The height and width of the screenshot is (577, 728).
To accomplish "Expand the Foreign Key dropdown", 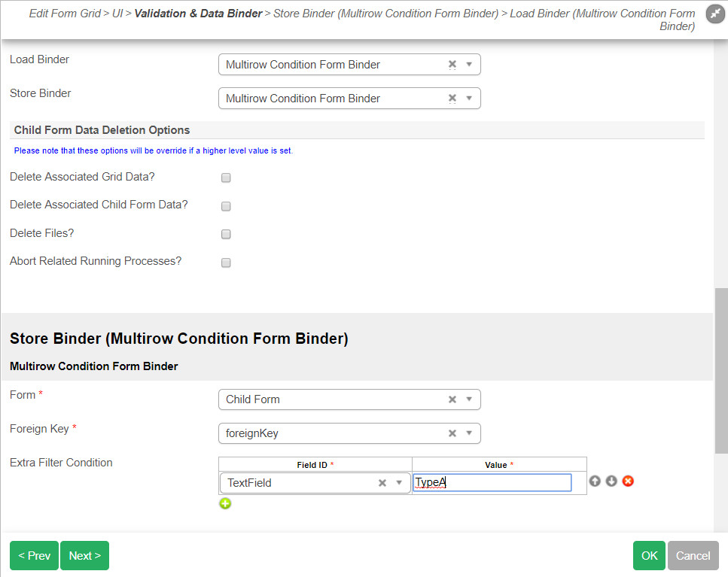I will (469, 433).
